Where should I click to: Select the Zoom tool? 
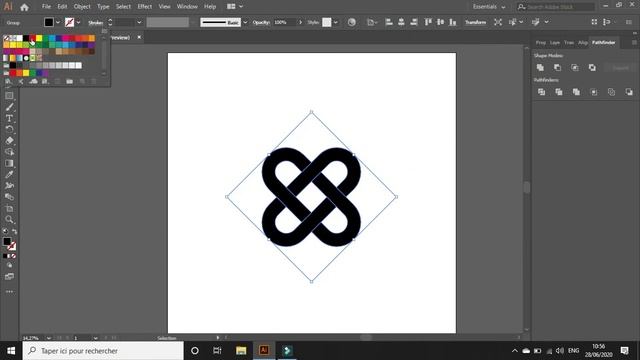tap(9, 220)
